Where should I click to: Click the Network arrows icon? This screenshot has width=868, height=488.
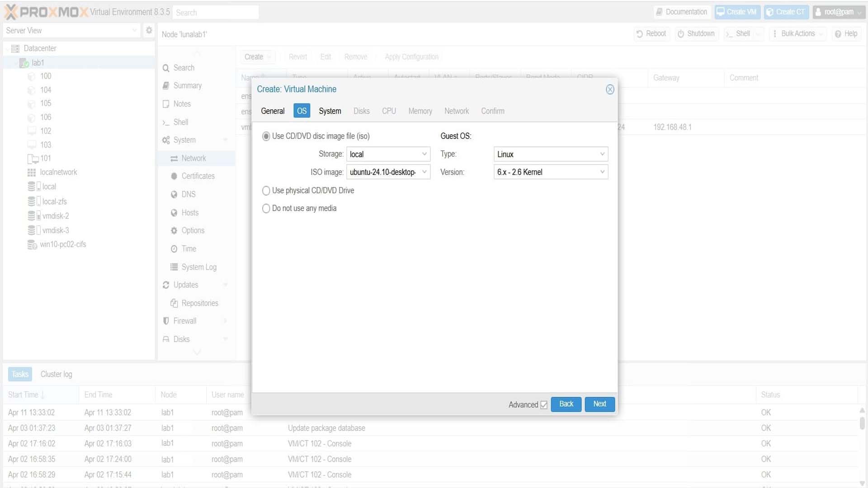[x=174, y=159]
